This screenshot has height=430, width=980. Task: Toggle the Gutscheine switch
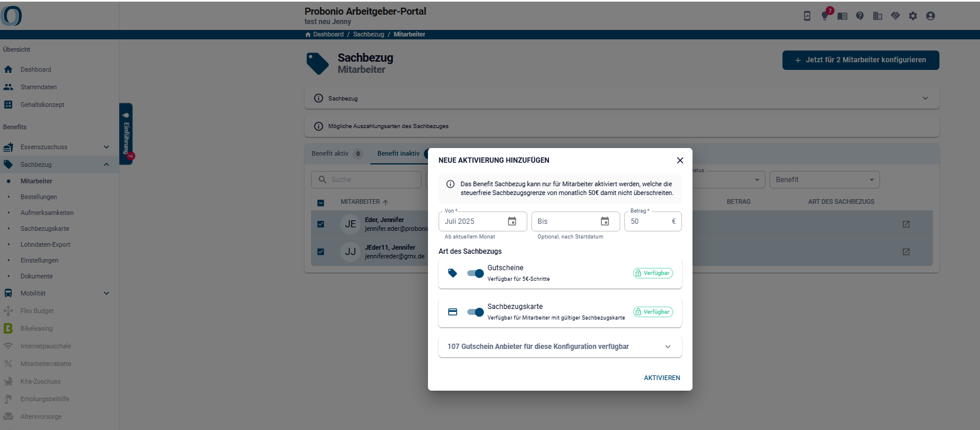(x=475, y=273)
